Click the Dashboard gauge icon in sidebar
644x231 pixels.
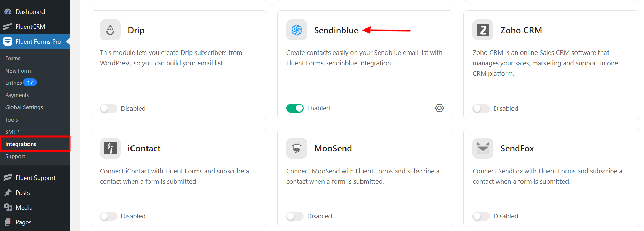pos(8,11)
